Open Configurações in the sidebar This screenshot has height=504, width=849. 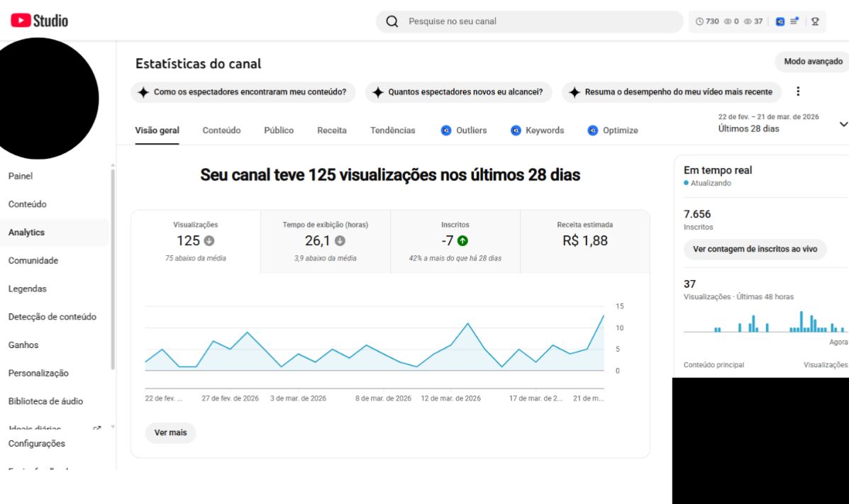pos(54,443)
